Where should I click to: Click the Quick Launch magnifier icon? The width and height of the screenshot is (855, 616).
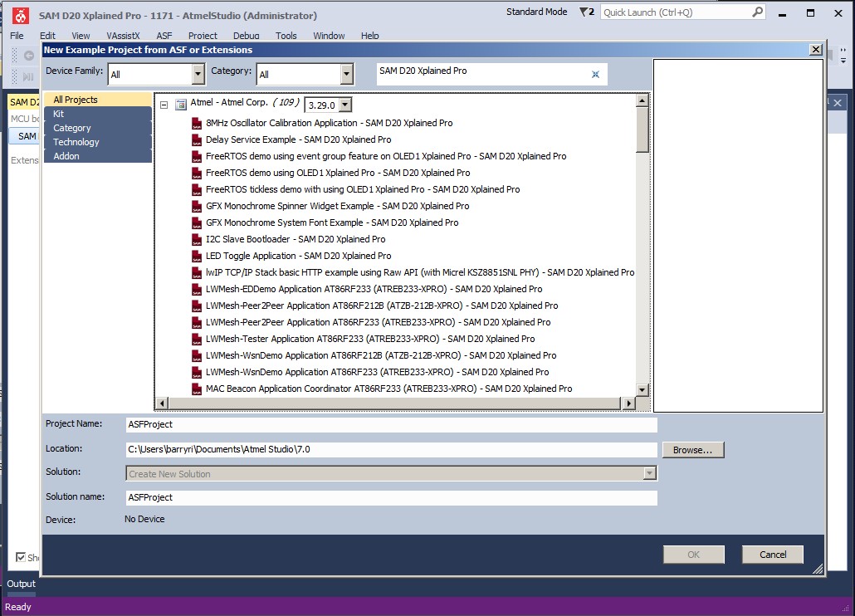[757, 12]
